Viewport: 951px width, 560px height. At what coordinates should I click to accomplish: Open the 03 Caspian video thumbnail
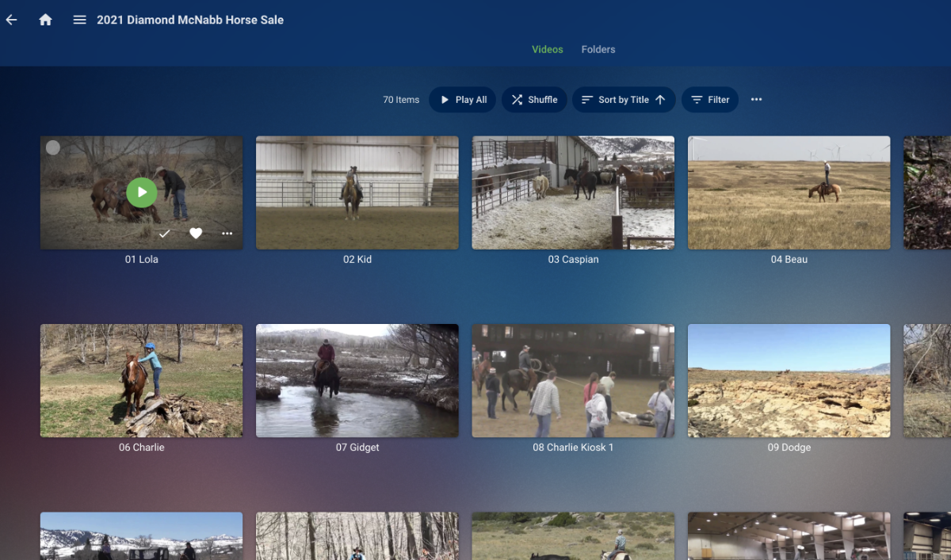pos(573,192)
